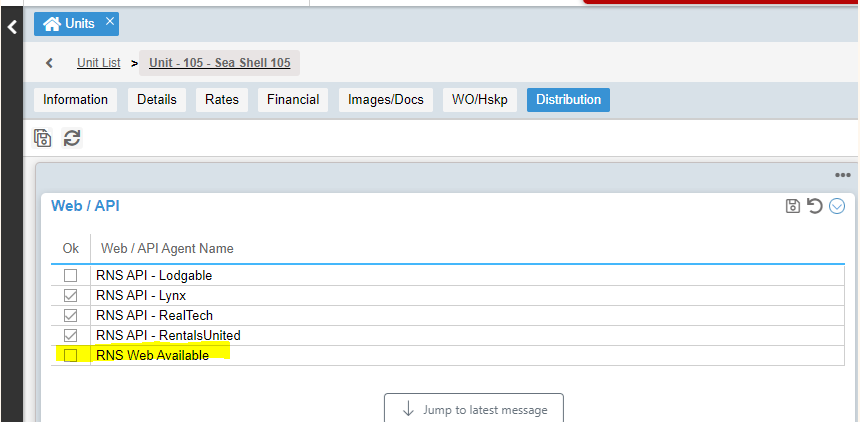Select the RNS API - RealTech row text

click(154, 316)
